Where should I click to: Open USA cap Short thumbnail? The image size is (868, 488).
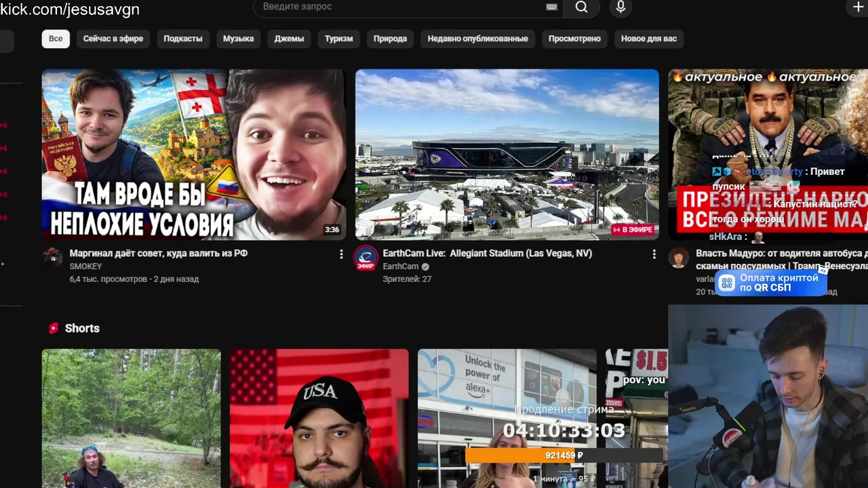pyautogui.click(x=319, y=418)
